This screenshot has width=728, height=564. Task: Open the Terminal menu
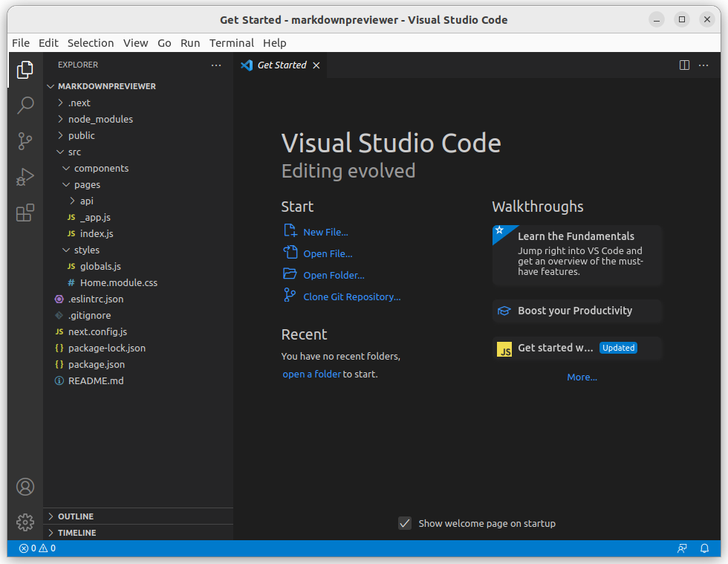(x=232, y=43)
